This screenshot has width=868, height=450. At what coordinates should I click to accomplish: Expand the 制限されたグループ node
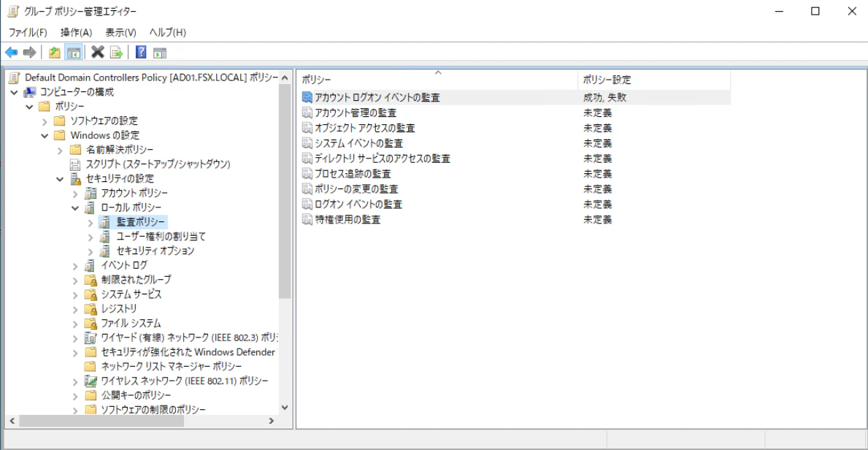[x=75, y=279]
